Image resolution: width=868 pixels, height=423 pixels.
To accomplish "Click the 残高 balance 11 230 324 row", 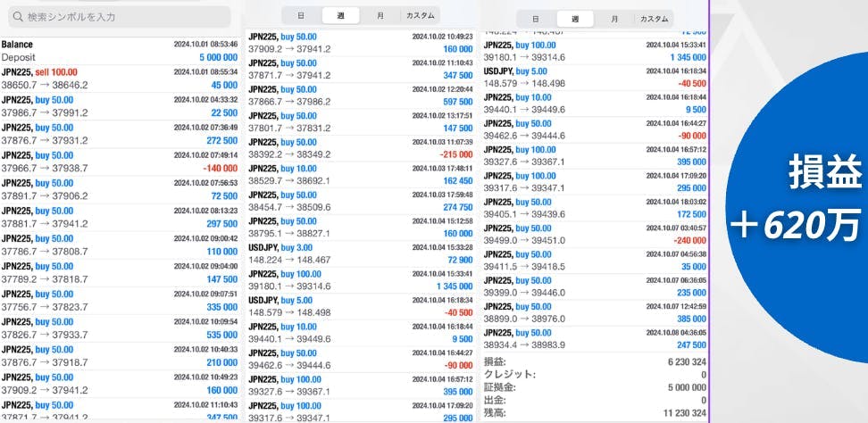I will [x=596, y=414].
